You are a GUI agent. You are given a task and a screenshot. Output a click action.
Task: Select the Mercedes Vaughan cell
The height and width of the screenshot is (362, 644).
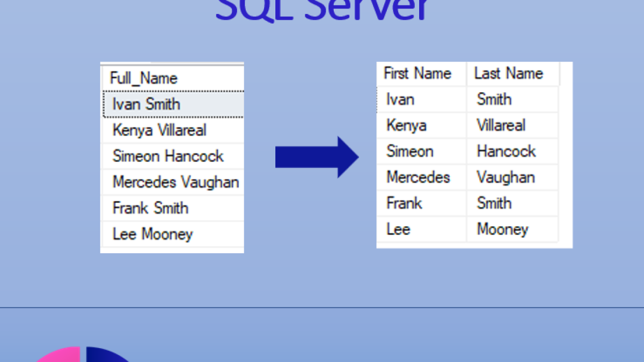175,182
